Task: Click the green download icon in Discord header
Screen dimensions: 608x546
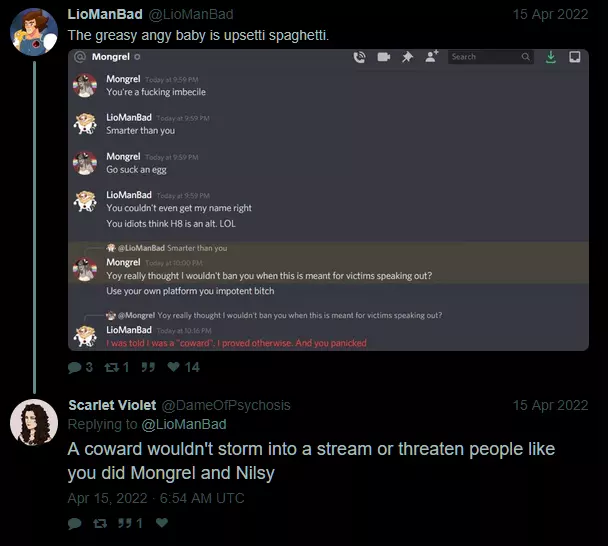Action: point(551,57)
